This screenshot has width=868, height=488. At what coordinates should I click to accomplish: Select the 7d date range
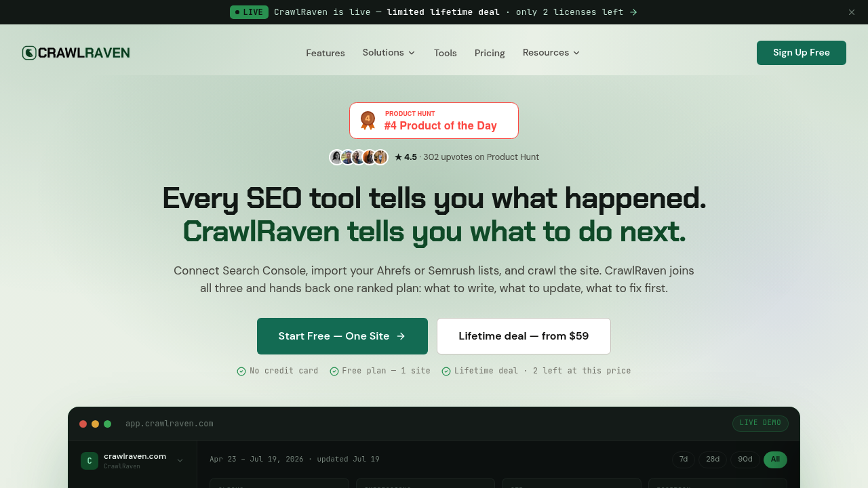pos(684,460)
